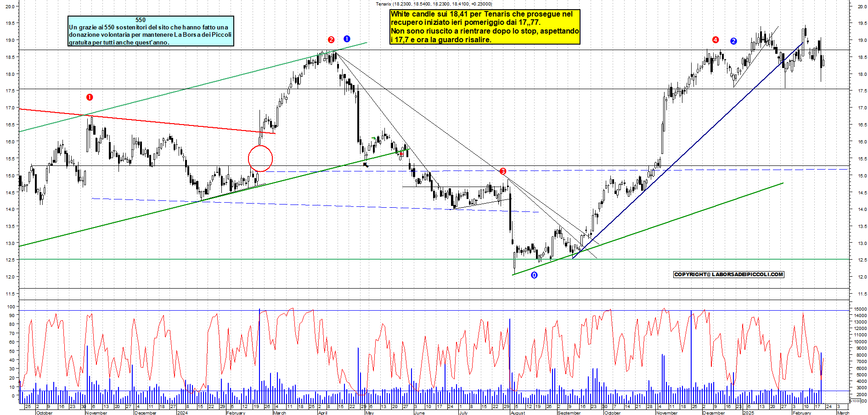
Task: Click the 10000 volume axis value
Action: pyautogui.click(x=860, y=341)
